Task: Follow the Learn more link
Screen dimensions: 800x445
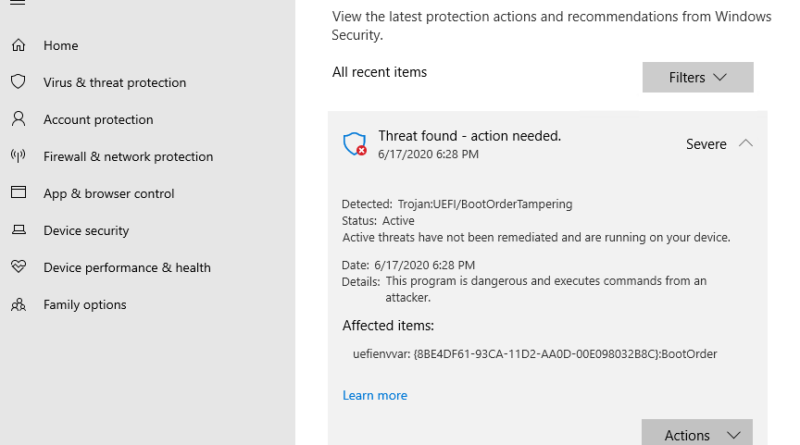Action: [x=374, y=395]
